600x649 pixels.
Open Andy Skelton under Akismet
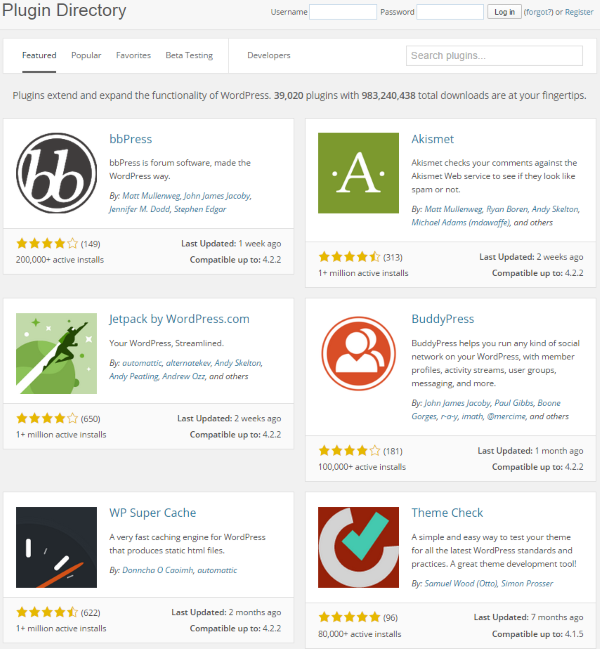coord(555,209)
